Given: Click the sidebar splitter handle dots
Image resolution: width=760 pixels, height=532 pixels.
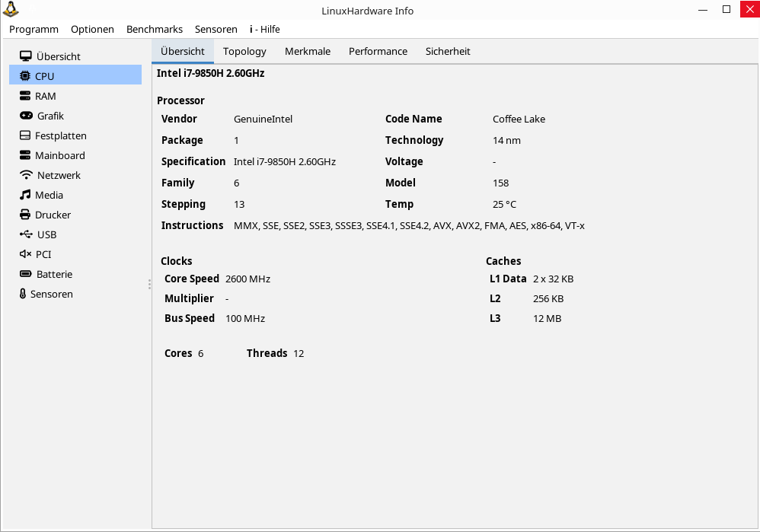Looking at the screenshot, I should (149, 285).
